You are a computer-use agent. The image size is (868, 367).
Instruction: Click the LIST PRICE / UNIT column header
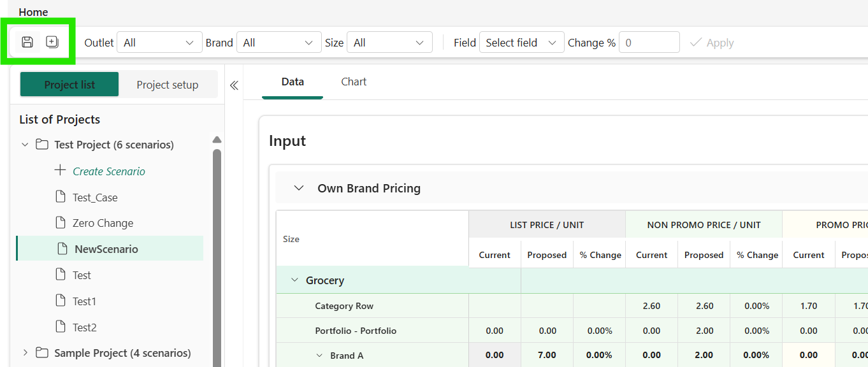tap(547, 225)
